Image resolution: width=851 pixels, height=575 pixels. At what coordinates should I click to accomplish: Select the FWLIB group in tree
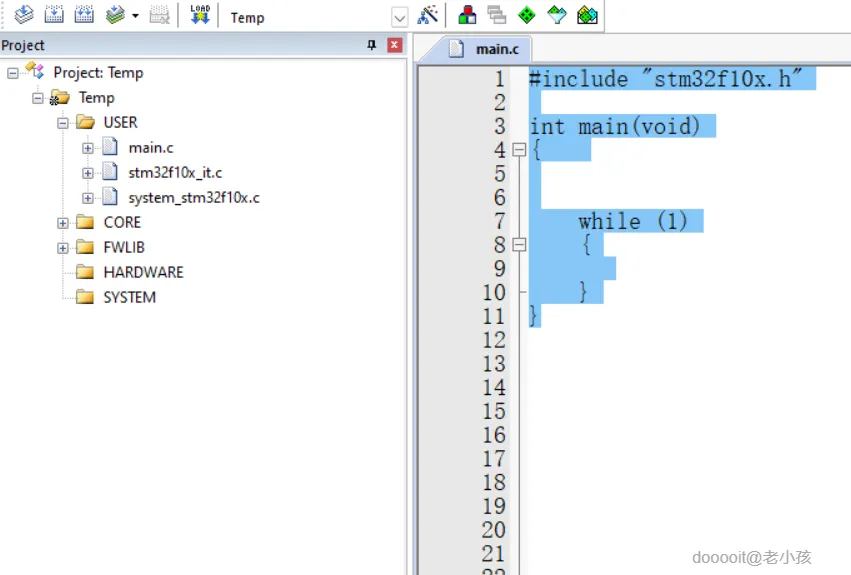point(124,248)
